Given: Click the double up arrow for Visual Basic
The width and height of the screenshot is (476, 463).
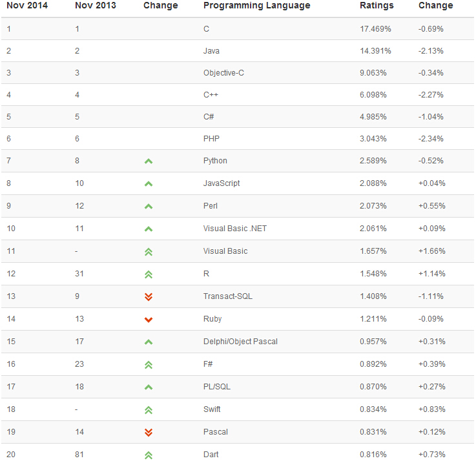Looking at the screenshot, I should pos(149,251).
